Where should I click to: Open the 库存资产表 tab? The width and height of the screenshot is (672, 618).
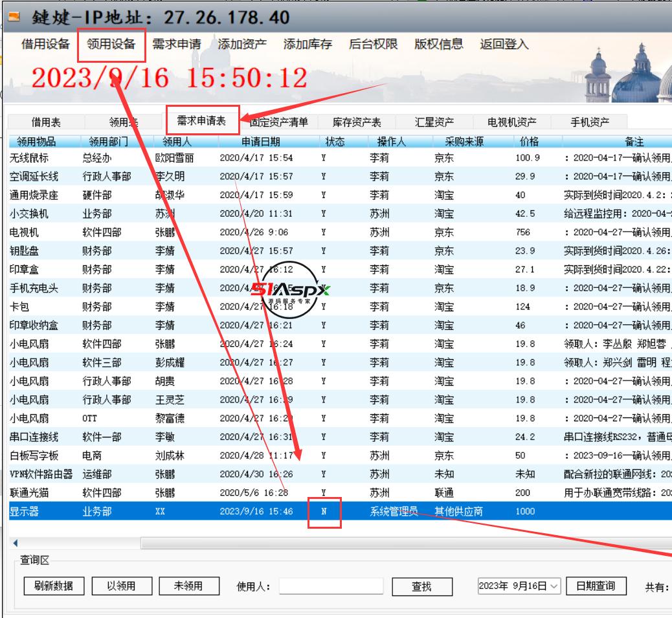coord(358,118)
